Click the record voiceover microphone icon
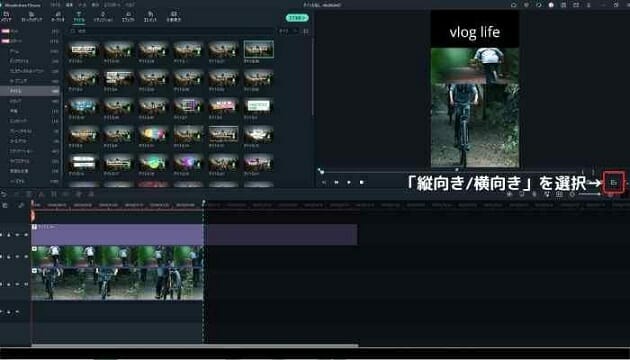 (x=534, y=194)
